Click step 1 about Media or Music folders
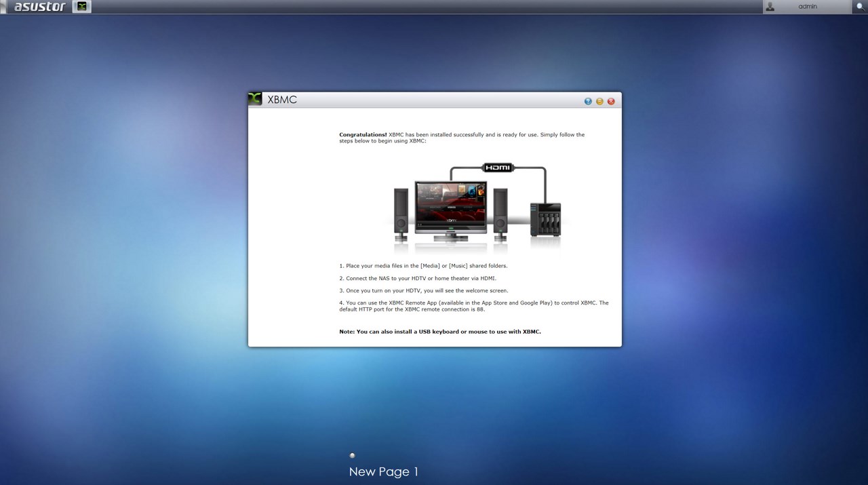The image size is (868, 485). tap(423, 266)
